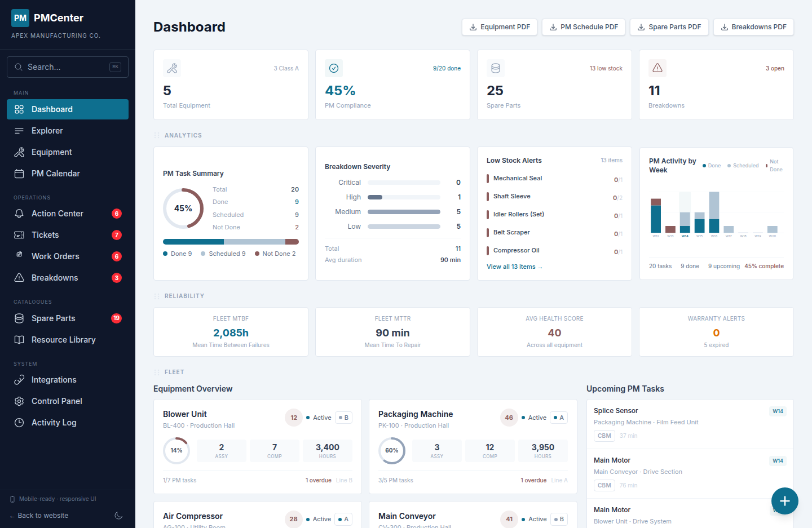Collapse the Reliability section handle
Image resolution: width=812 pixels, height=528 pixels.
coord(156,296)
